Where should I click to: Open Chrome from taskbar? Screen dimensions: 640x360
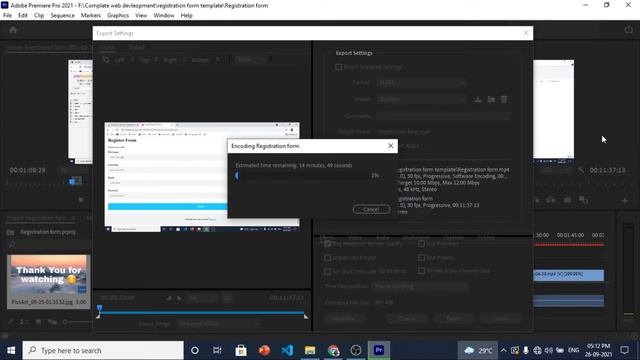tap(333, 350)
